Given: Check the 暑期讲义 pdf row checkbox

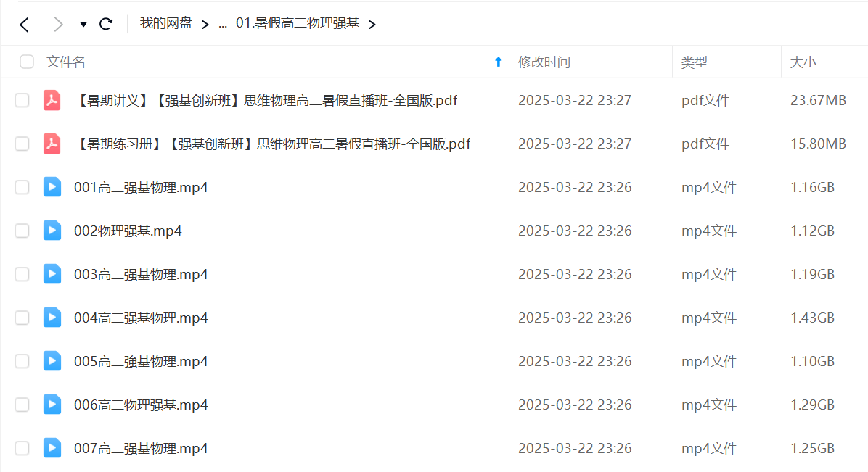Looking at the screenshot, I should 22,100.
